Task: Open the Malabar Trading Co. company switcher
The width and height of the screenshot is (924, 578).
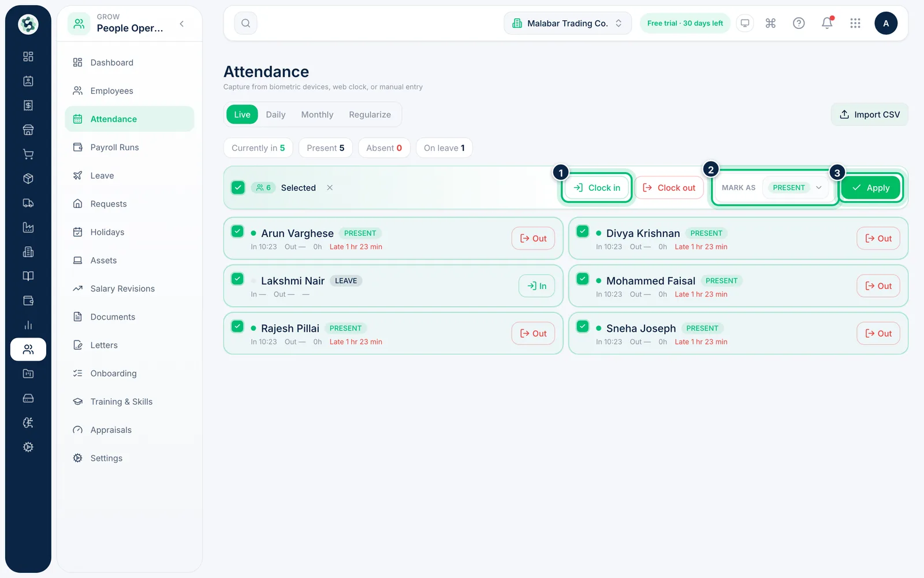Action: point(568,23)
